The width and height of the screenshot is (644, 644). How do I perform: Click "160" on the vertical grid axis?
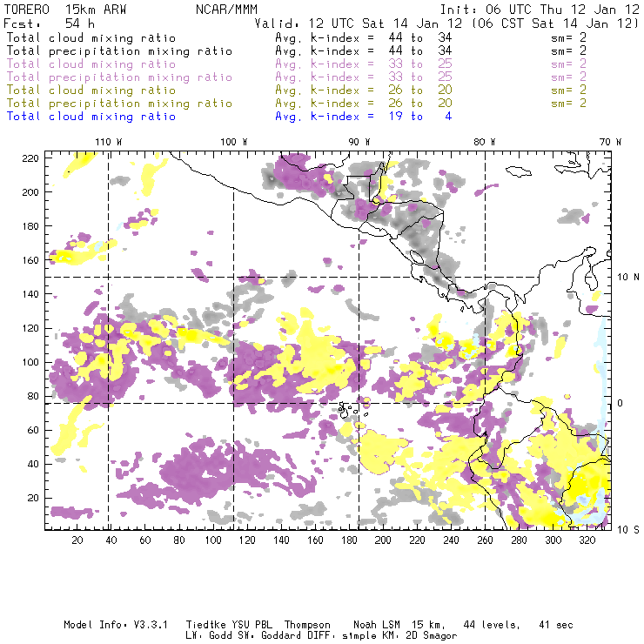pos(30,260)
